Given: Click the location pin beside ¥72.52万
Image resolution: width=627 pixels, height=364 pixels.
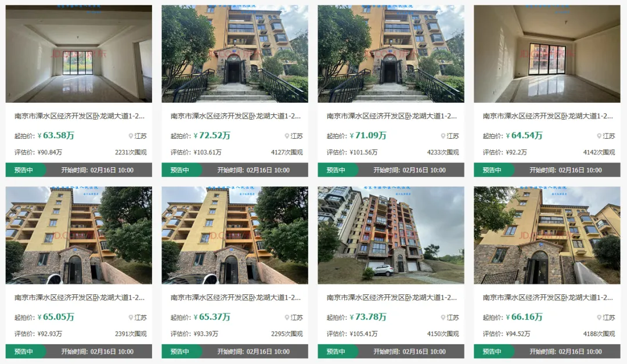Looking at the screenshot, I should pos(287,136).
